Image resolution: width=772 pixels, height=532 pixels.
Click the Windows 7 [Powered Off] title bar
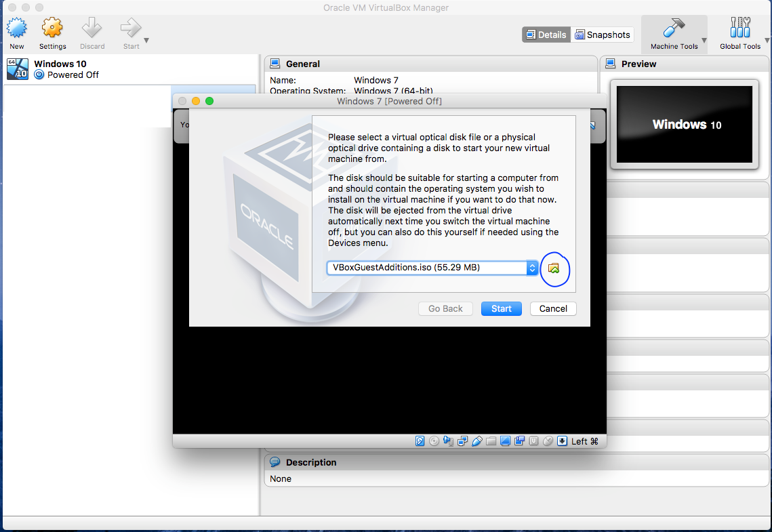390,101
